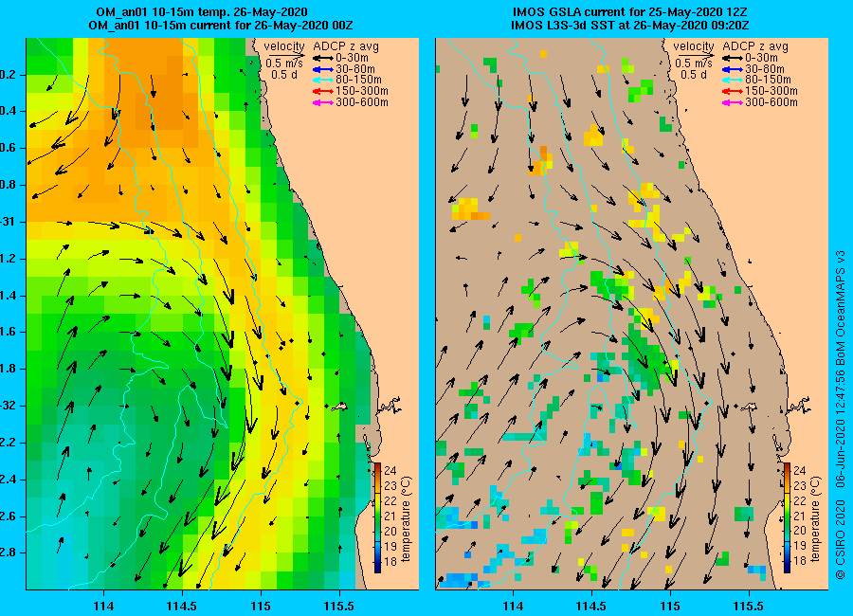Click '0.5 m/s' text in right legend
Viewport: 853px width, 616px height.
coord(694,63)
